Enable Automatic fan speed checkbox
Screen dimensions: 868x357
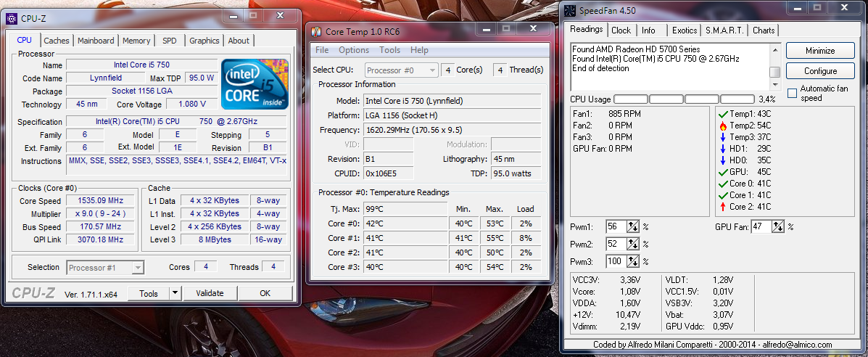(792, 93)
